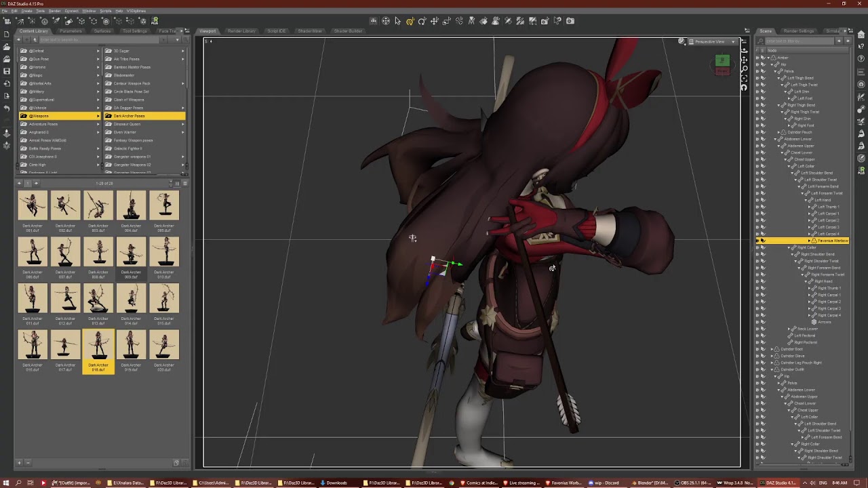Select the Node Selection arrow tool
This screenshot has height=488, width=868.
(x=398, y=21)
